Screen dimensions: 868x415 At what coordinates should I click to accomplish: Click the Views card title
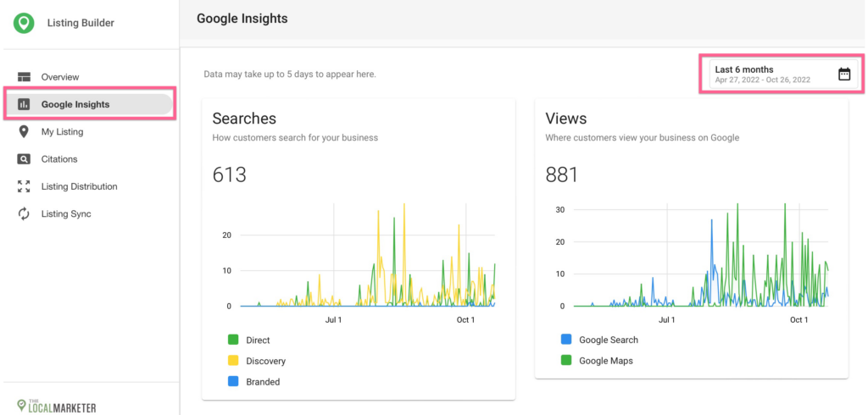565,118
